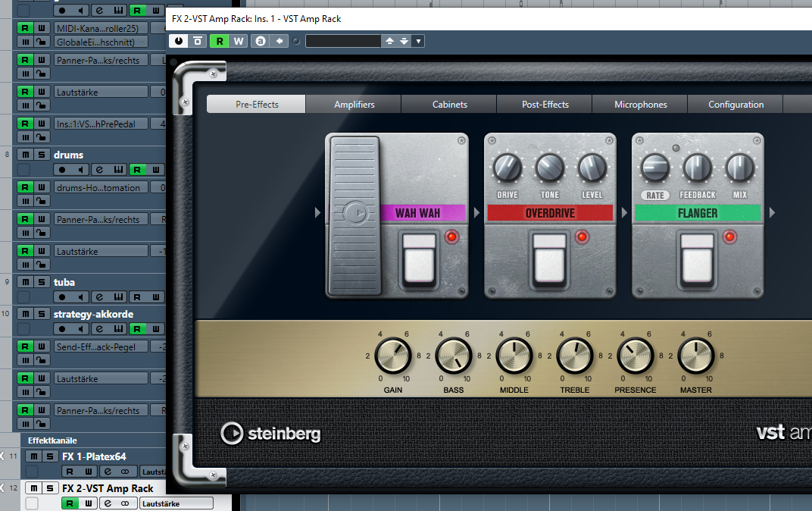Open the Post-Effects tab
This screenshot has height=511, width=812.
tap(545, 104)
